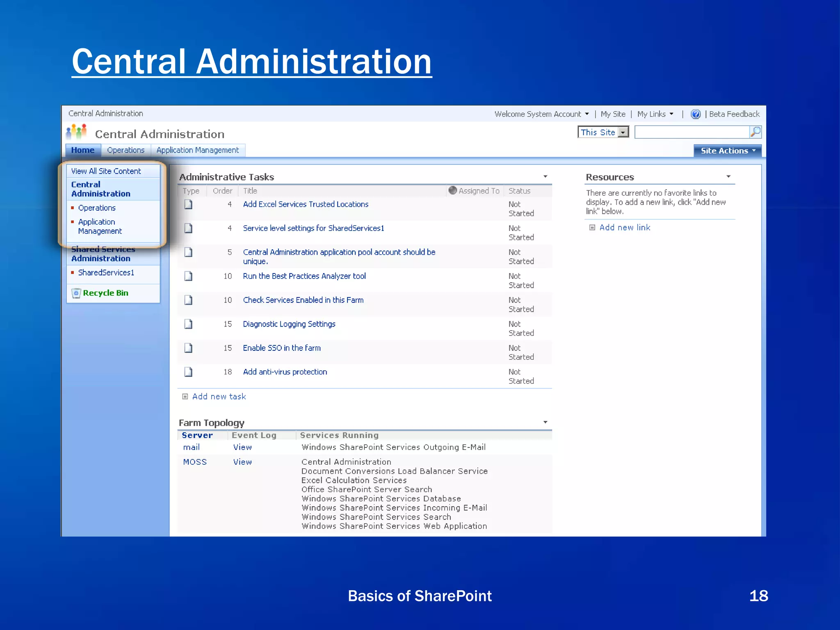Click Central Administration breadcrumb at top left
The image size is (840, 630).
click(106, 114)
